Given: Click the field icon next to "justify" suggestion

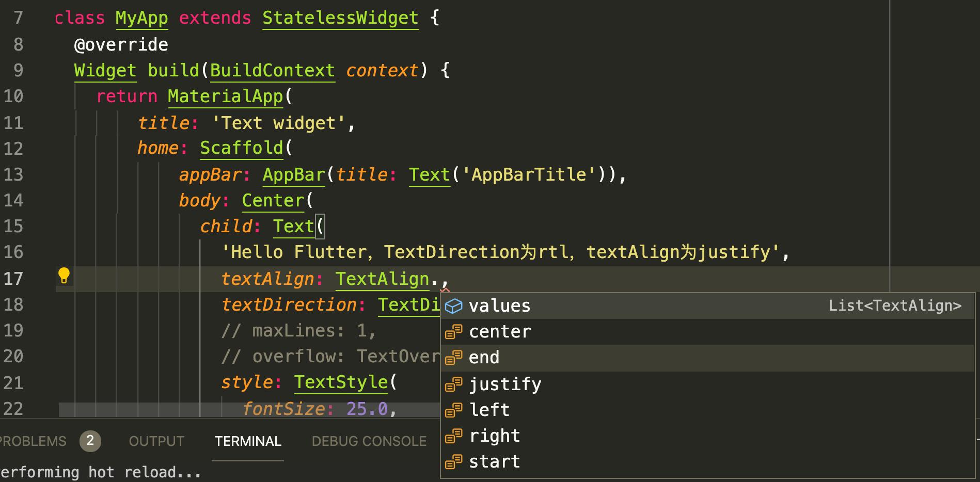Looking at the screenshot, I should tap(454, 383).
